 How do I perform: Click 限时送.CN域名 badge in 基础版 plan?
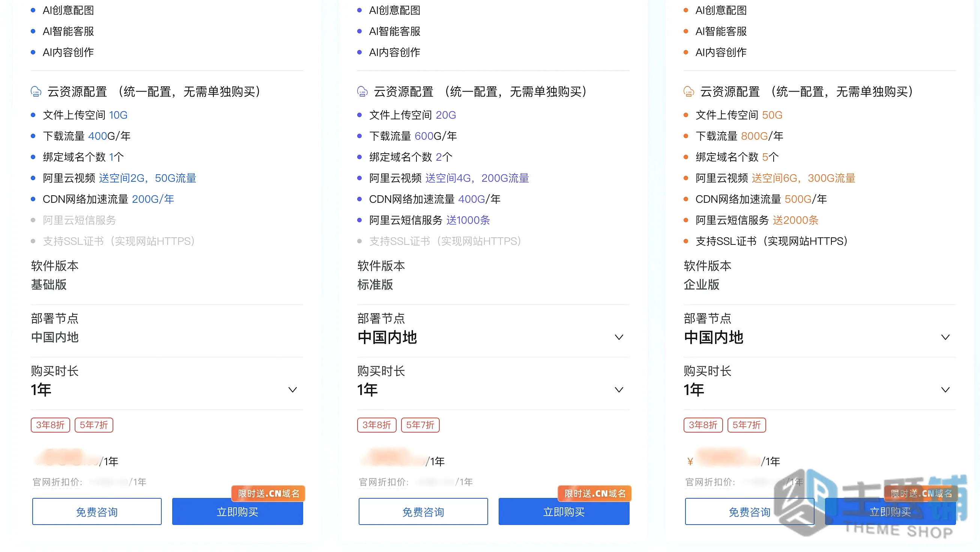[x=269, y=493]
